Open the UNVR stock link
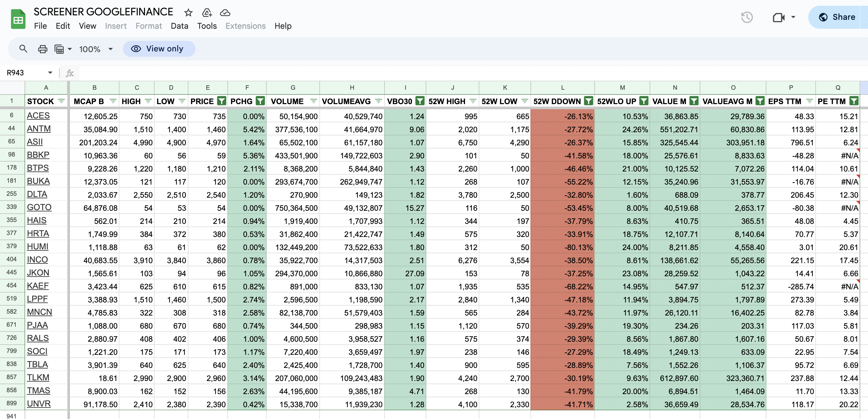Image resolution: width=868 pixels, height=419 pixels. (x=39, y=404)
